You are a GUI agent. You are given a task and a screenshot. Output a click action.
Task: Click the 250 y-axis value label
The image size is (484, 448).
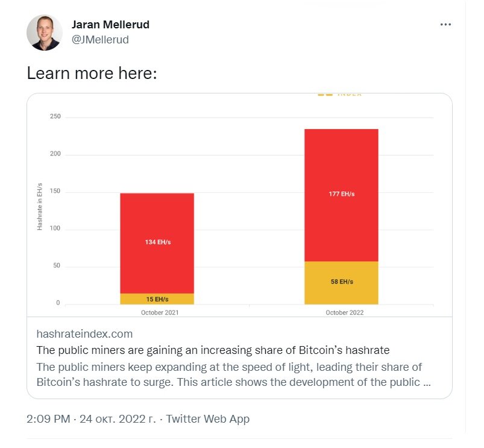[x=55, y=116]
